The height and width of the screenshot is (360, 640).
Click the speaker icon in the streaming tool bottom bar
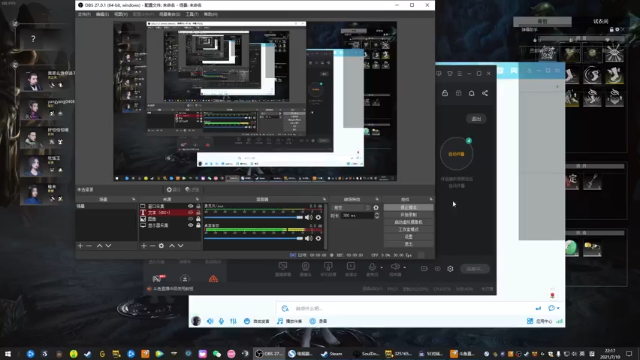395,267
